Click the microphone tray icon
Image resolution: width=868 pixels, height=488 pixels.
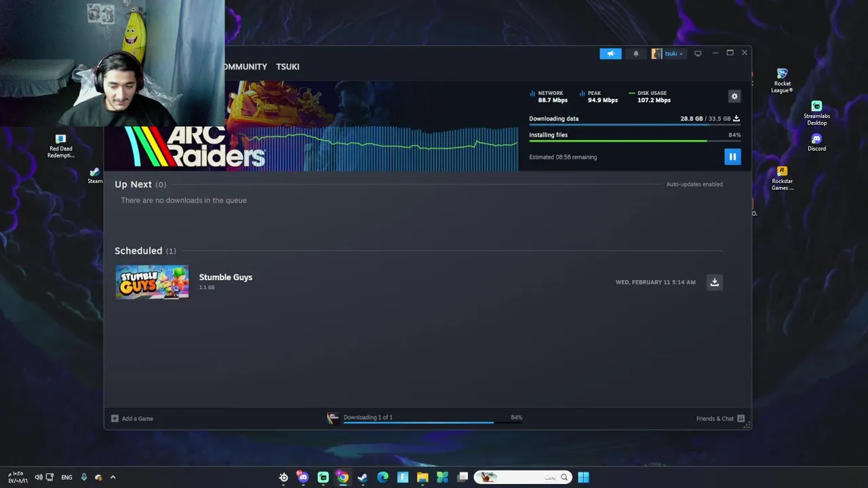pos(84,477)
